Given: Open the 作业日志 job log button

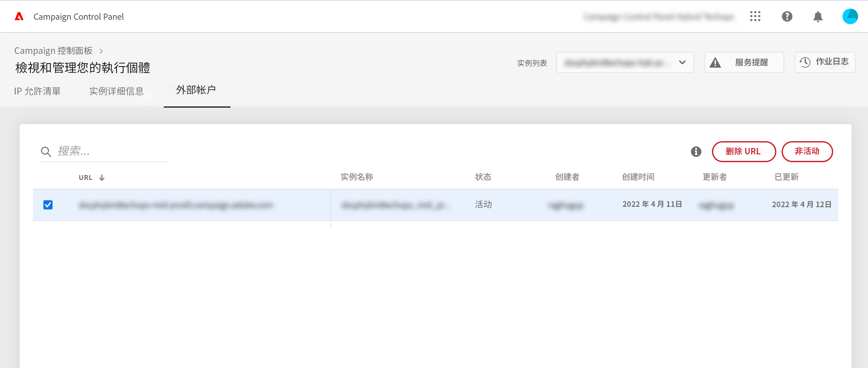Looking at the screenshot, I should coord(825,62).
